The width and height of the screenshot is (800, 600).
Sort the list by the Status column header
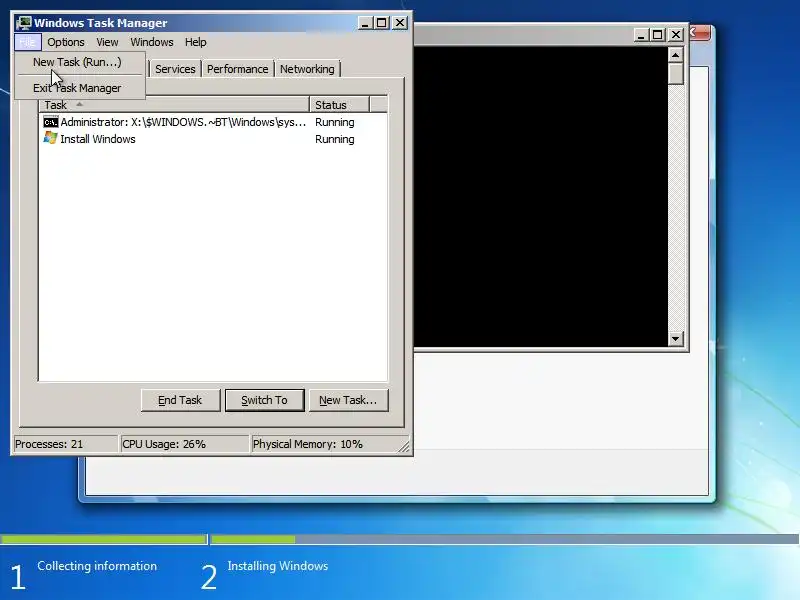(339, 105)
